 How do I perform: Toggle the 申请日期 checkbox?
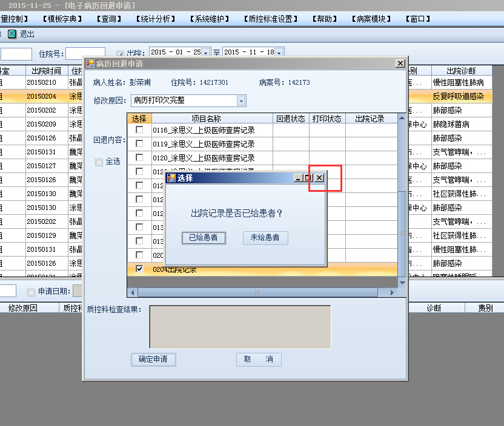[x=31, y=292]
